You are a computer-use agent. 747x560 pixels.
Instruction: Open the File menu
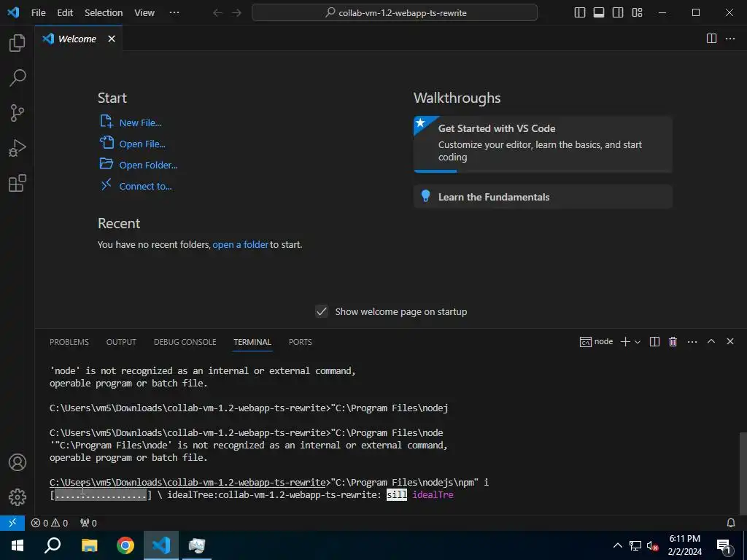click(38, 13)
